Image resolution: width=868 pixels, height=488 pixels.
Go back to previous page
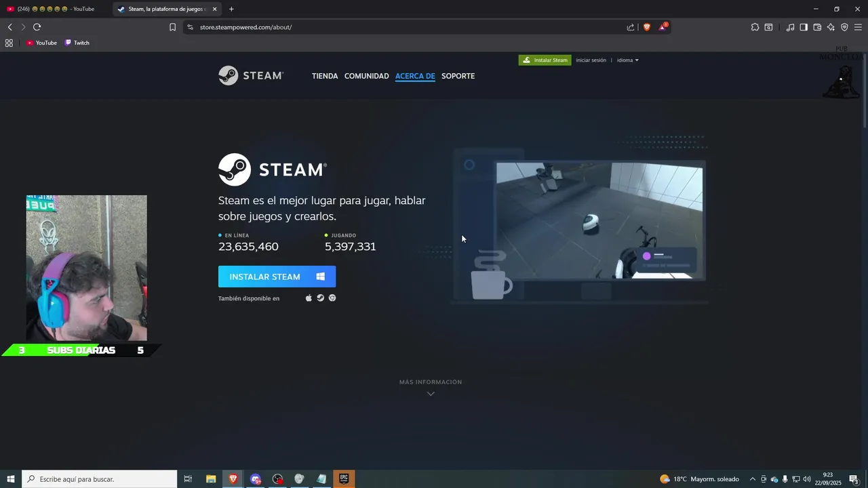point(9,27)
